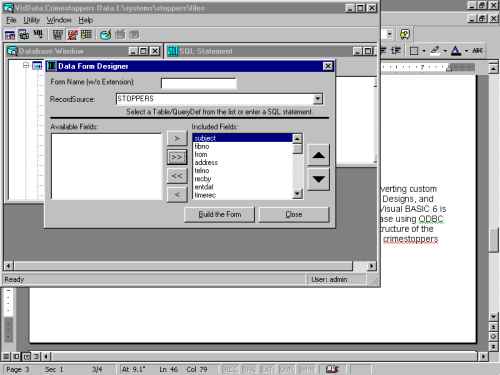The height and width of the screenshot is (375, 500).
Task: Click the first VisData toolbar icon, table-type recordset
Action: click(10, 34)
